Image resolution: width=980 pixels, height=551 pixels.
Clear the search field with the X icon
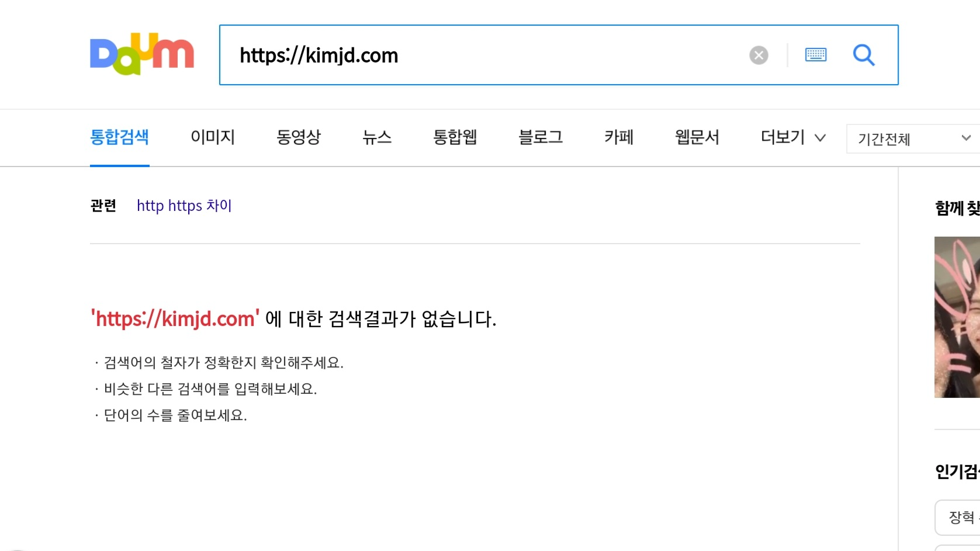click(x=758, y=55)
